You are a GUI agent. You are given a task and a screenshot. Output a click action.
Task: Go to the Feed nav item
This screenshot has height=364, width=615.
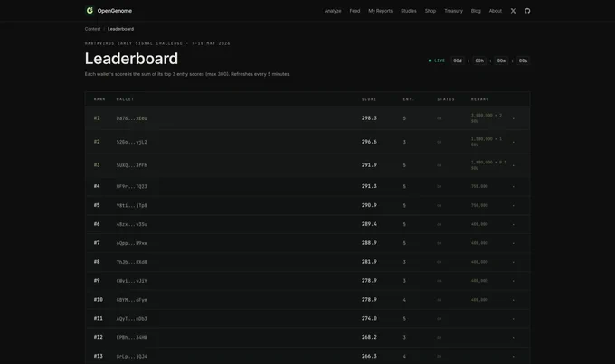355,11
